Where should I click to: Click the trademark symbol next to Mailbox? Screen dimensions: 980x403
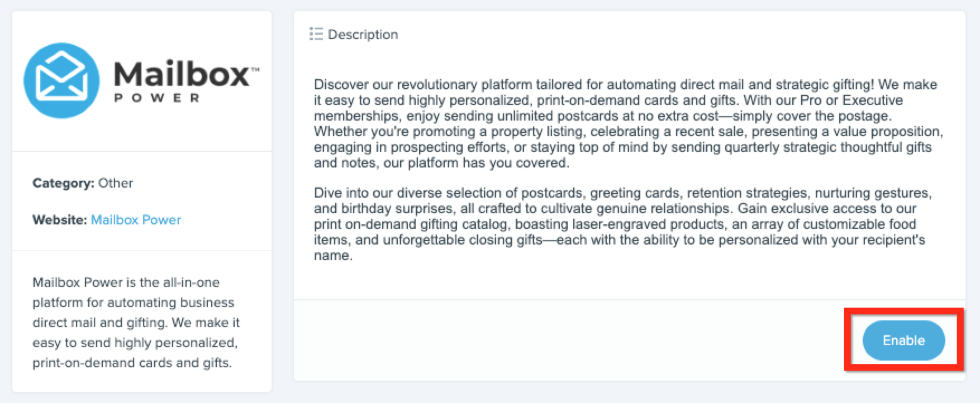pyautogui.click(x=255, y=70)
